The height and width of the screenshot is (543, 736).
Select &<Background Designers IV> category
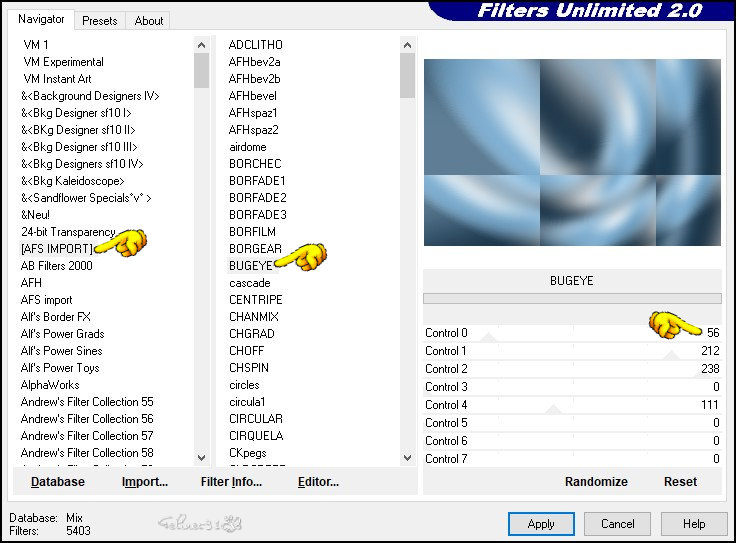(90, 96)
